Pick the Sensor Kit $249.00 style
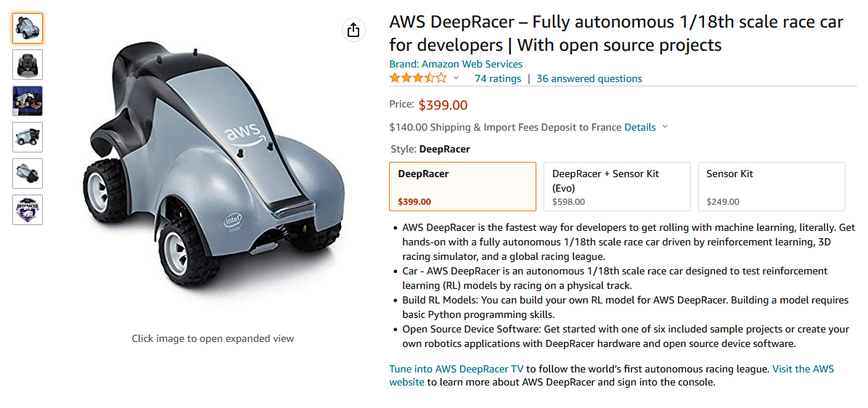The height and width of the screenshot is (408, 868). 771,187
